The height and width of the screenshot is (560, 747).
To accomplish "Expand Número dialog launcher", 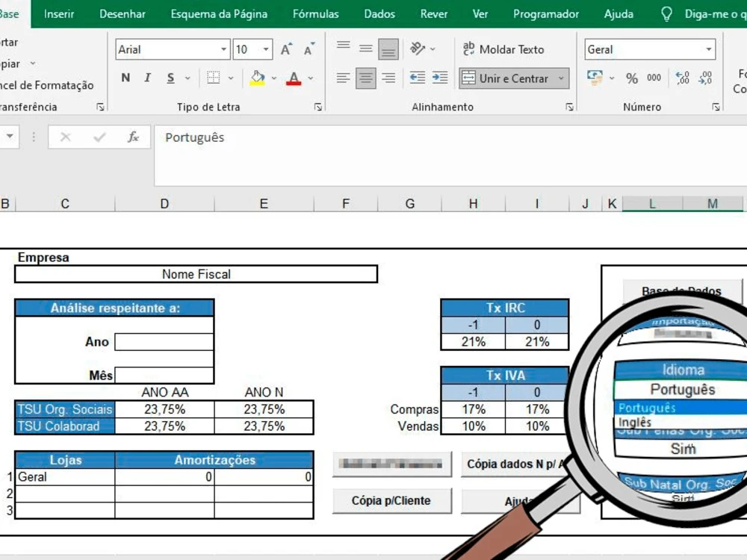I will 716,107.
